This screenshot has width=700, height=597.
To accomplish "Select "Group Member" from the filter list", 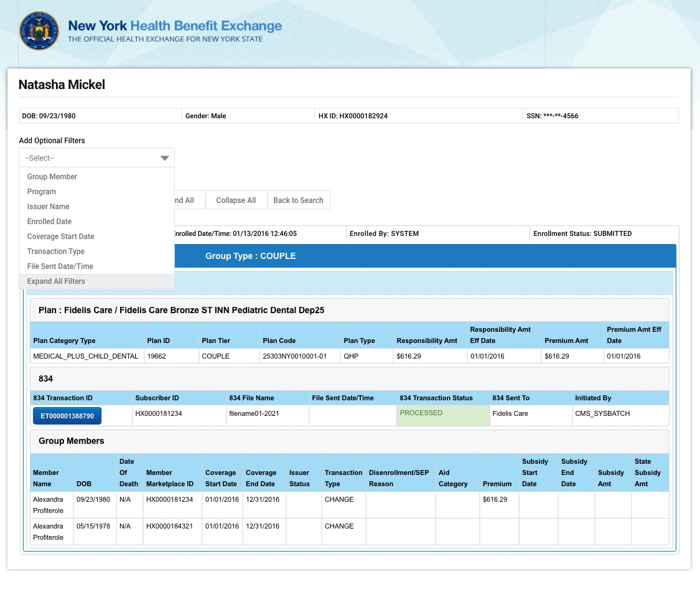I will coord(52,177).
